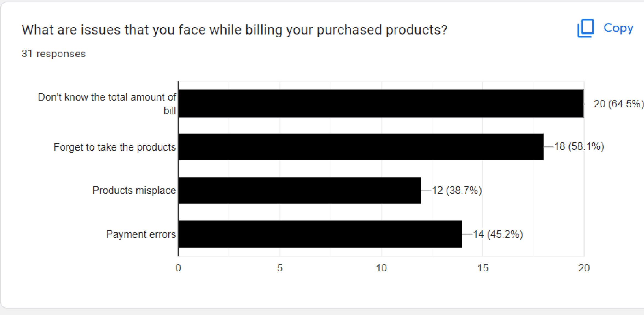
Task: Click the x-axis tick labeled 15
Action: (x=483, y=268)
